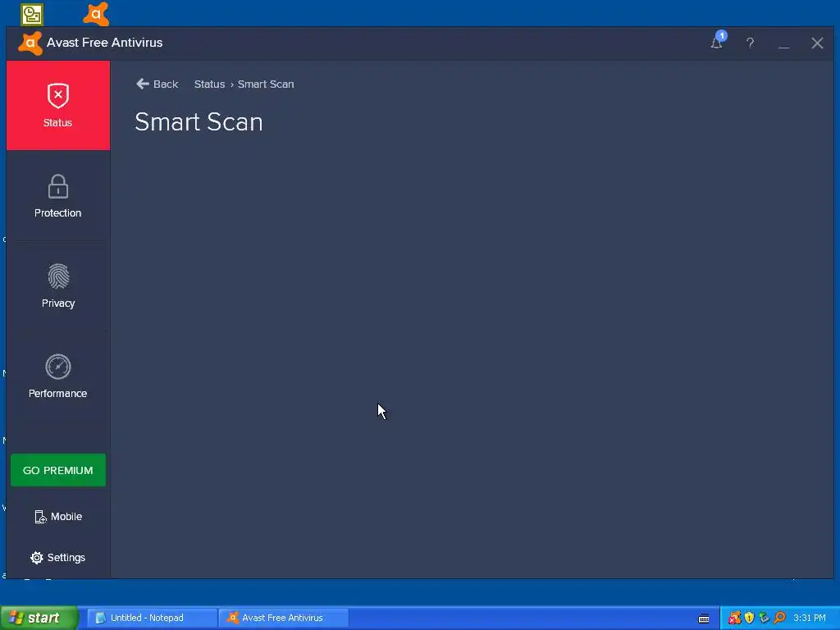Select the Avast desktop shortcut icon
This screenshot has height=630, width=840.
pyautogui.click(x=97, y=14)
